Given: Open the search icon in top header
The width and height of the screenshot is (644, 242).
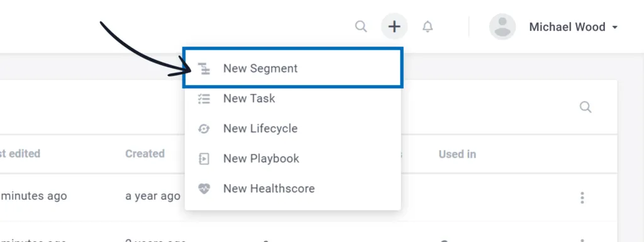Looking at the screenshot, I should (361, 26).
